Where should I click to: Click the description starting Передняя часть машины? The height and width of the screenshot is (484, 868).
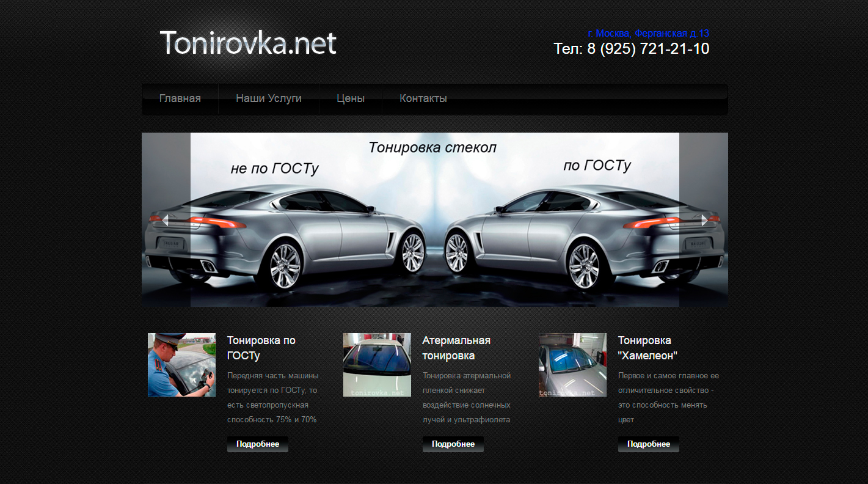pyautogui.click(x=273, y=398)
